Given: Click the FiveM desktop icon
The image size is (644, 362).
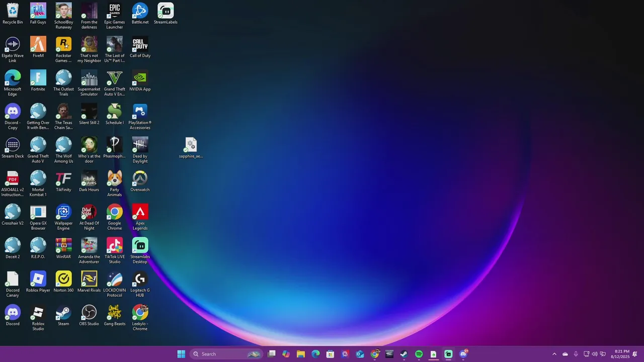Looking at the screenshot, I should [38, 47].
